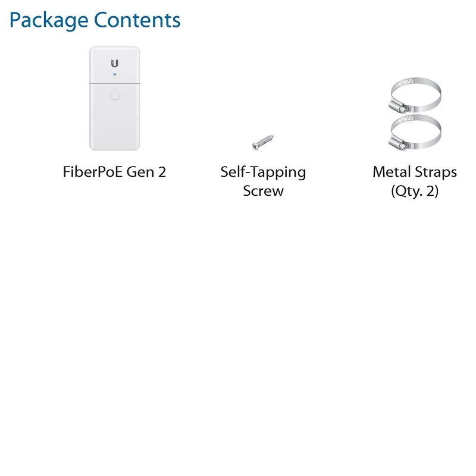This screenshot has width=476, height=476.
Task: Click the blue LED indicator on the FiberPoE
Action: pos(114,74)
